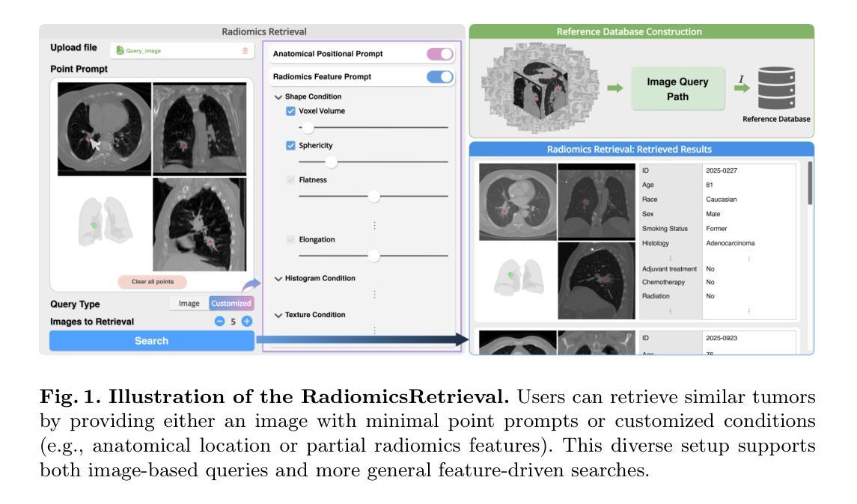Click the Image Query Path box
Screen dimensions: 857x504
[x=677, y=88]
